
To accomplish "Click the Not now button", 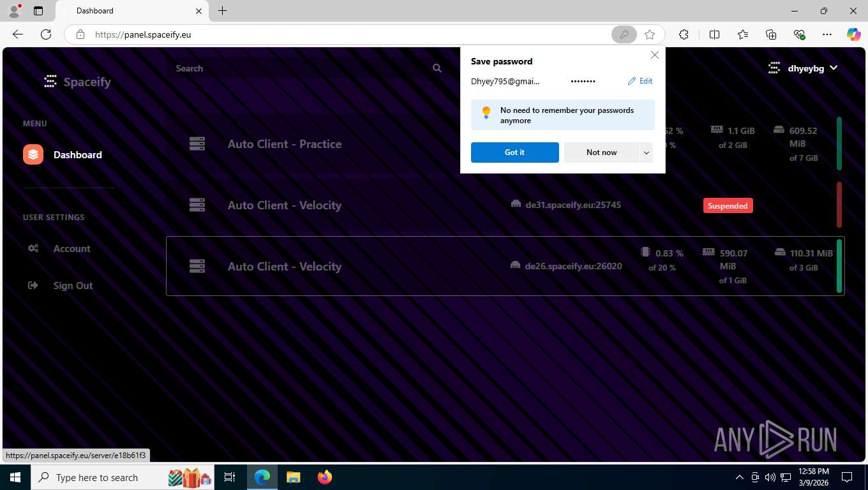I will point(601,152).
